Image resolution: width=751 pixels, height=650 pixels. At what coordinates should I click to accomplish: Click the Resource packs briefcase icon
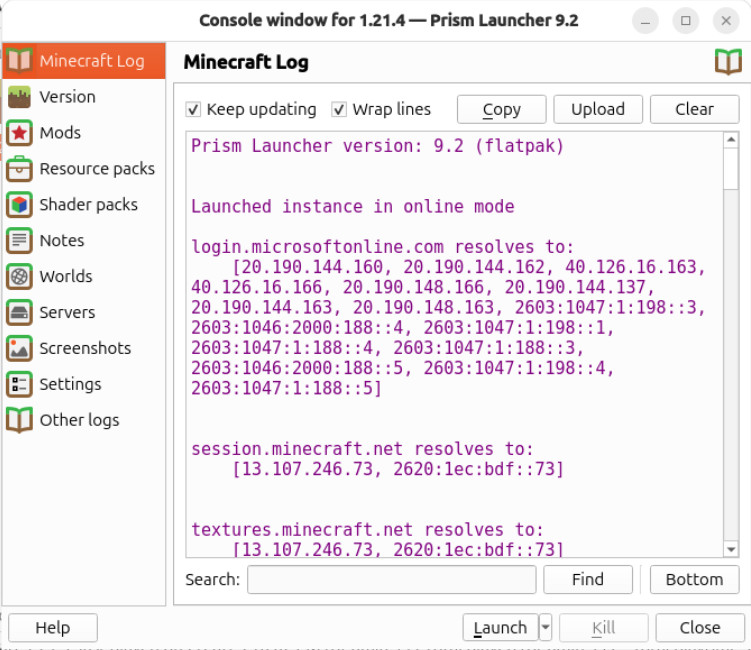[x=19, y=169]
